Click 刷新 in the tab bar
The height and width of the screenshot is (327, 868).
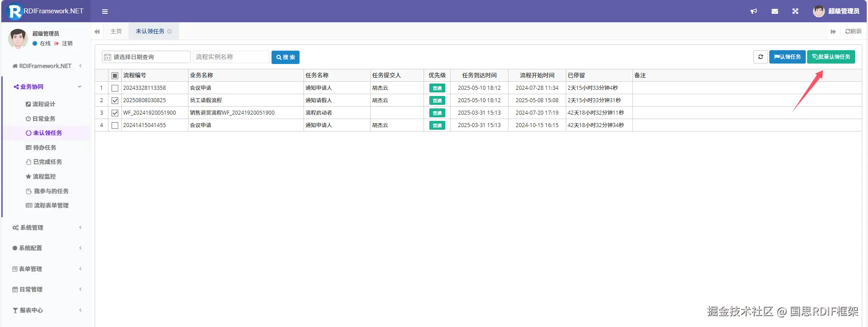click(853, 31)
